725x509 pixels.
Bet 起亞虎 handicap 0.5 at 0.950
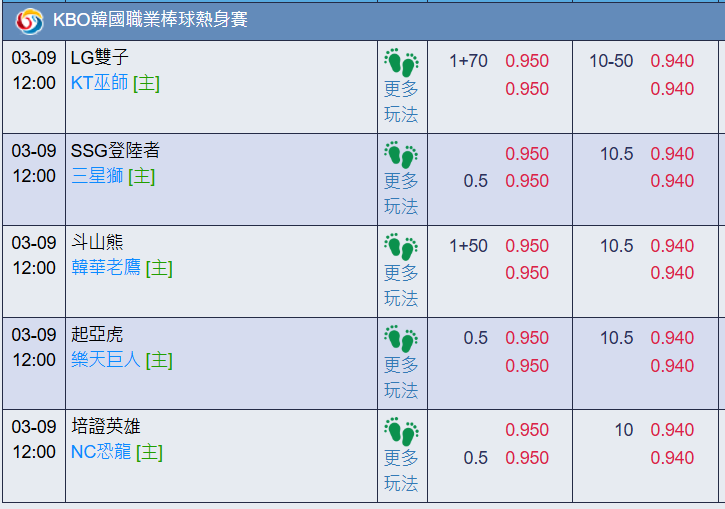[x=527, y=338]
